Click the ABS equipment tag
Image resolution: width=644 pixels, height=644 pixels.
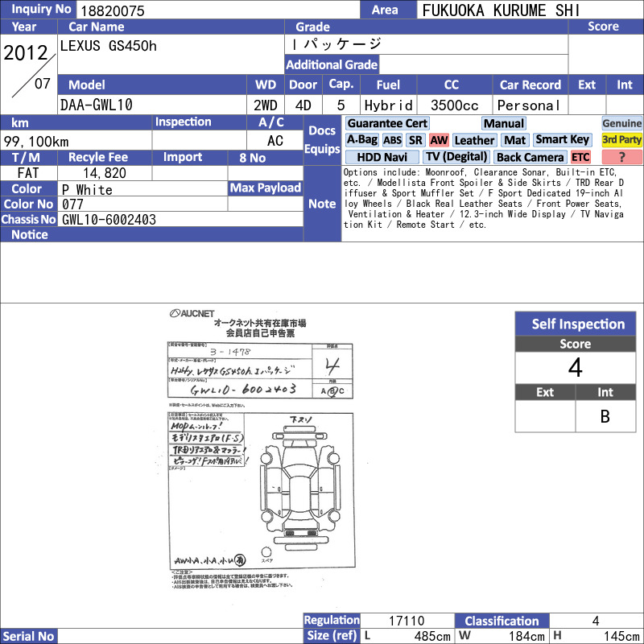point(392,140)
